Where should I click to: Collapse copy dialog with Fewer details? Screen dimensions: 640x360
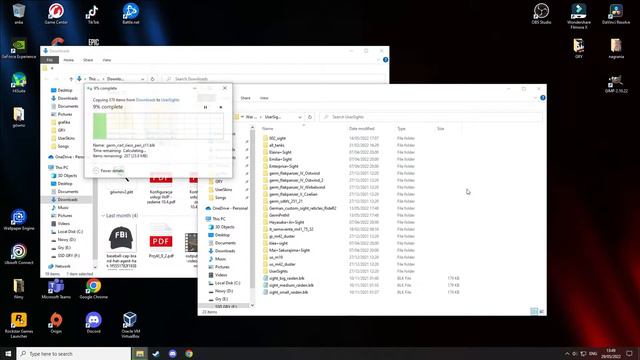[x=109, y=171]
